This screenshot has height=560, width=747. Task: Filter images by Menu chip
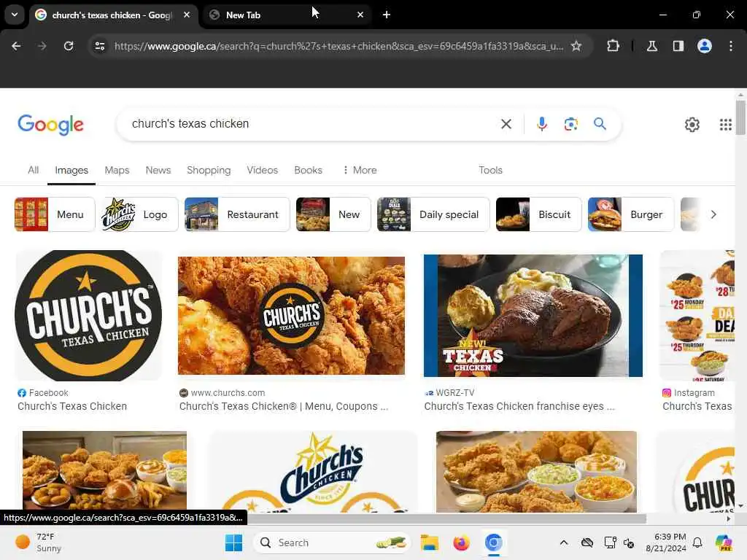[x=55, y=214]
